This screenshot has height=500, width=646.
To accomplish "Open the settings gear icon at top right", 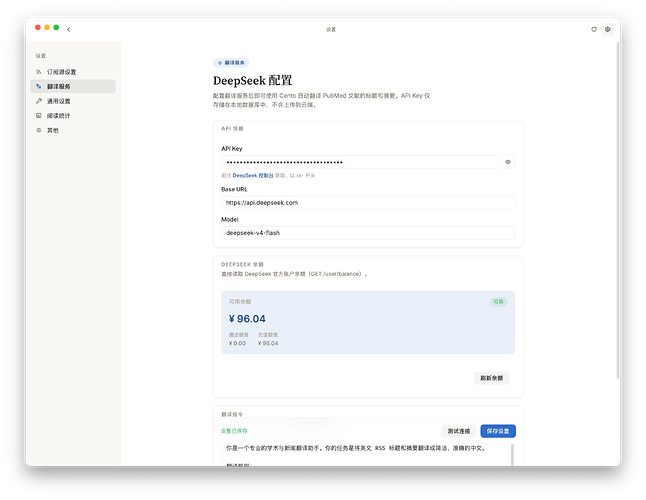I will pyautogui.click(x=607, y=29).
